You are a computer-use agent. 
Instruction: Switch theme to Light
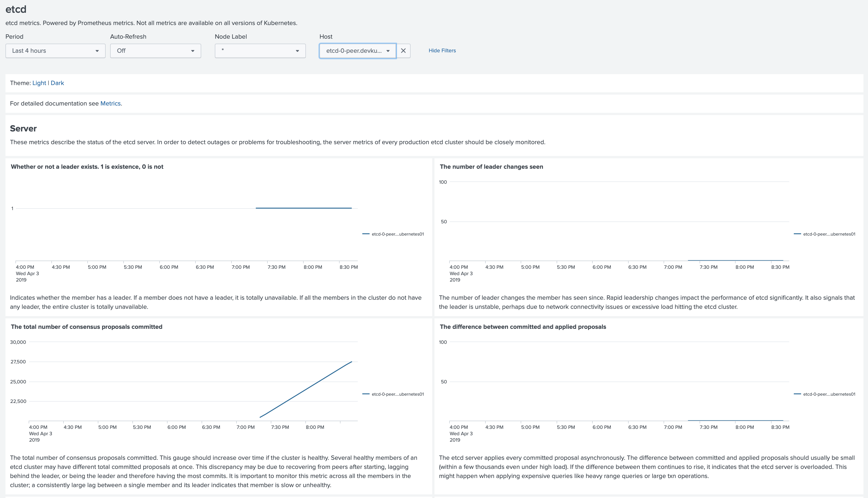39,83
